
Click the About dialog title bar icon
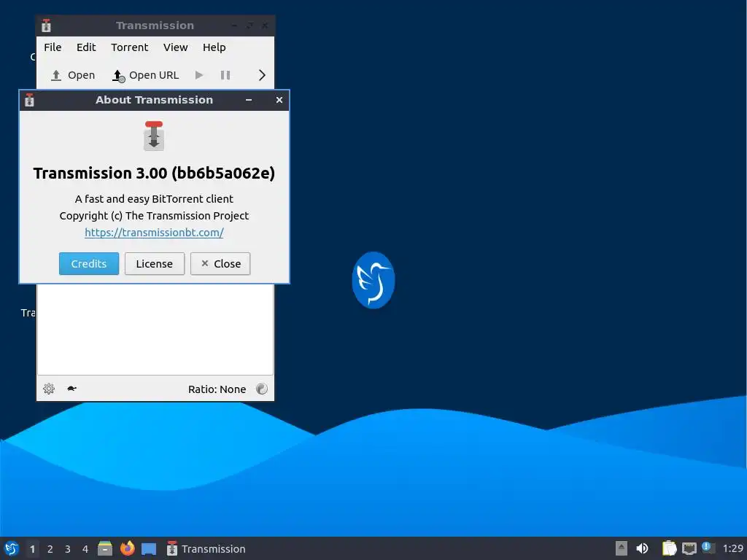point(29,100)
